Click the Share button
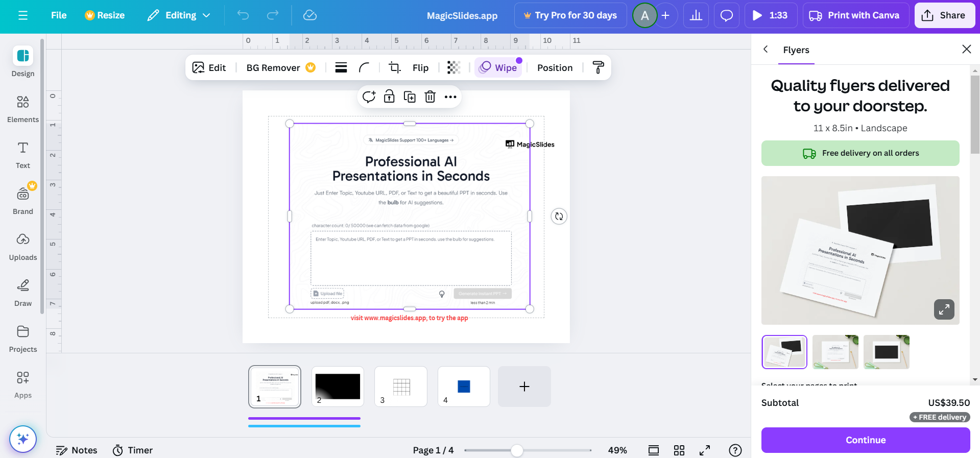The height and width of the screenshot is (458, 980). 944,15
